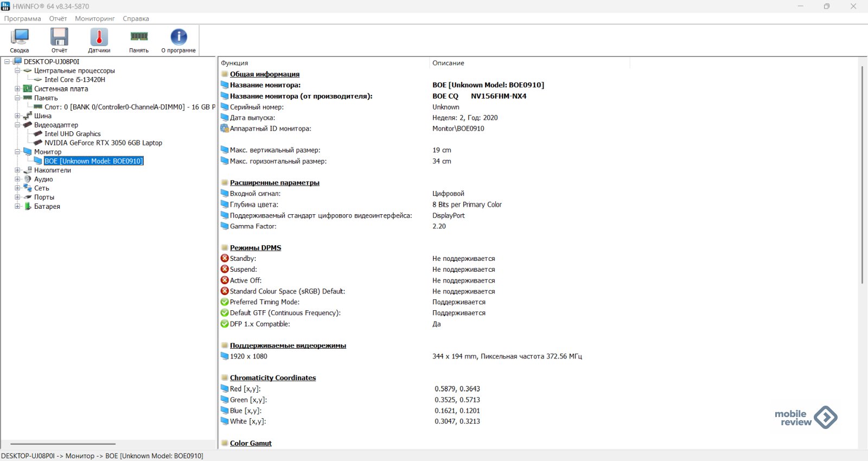Open the О программе info icon
Image resolution: width=868 pixels, height=461 pixels.
178,37
